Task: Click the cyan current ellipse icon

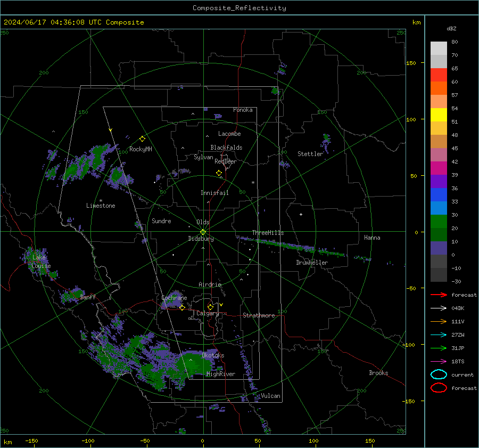Action: pos(439,374)
